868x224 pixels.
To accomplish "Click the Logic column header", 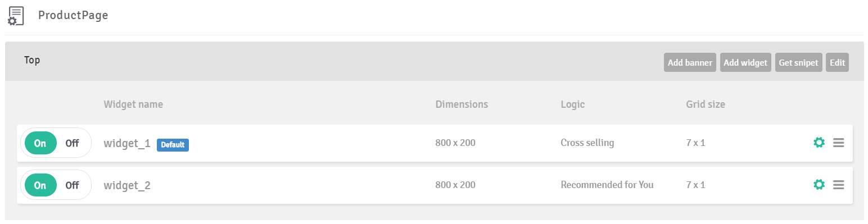I will coord(573,104).
